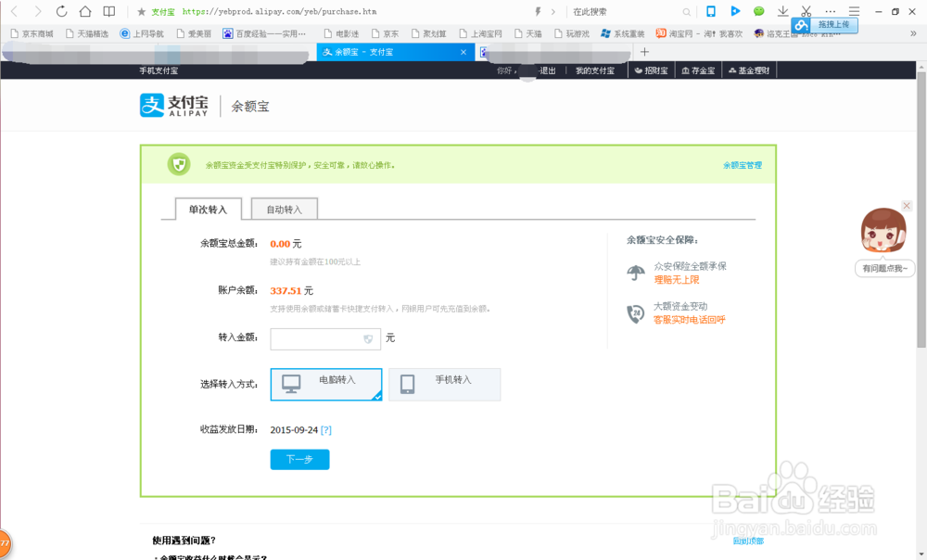The width and height of the screenshot is (927, 560).
Task: Click the orange 77 badge at bottom-left
Action: click(x=5, y=543)
